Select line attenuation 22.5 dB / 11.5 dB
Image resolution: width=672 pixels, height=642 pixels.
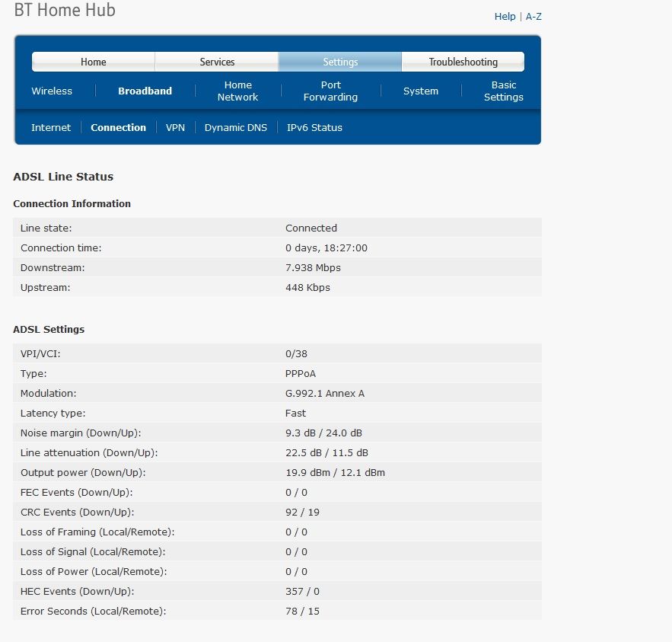tap(326, 452)
